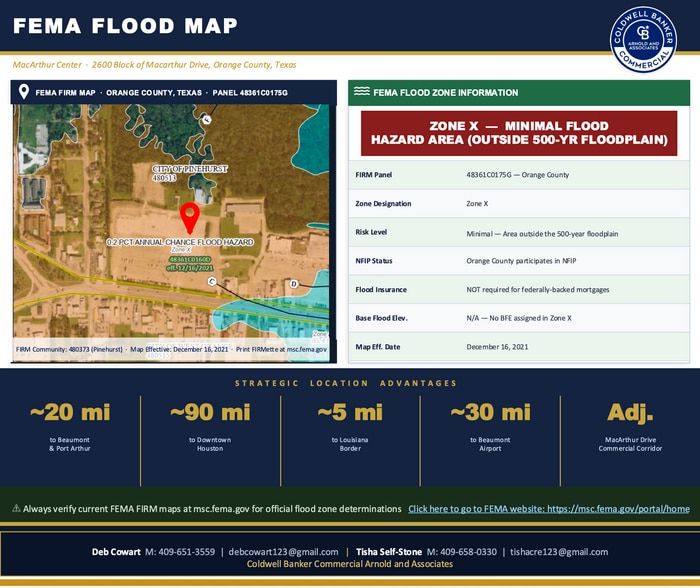Click the red location pin on map

click(x=190, y=217)
